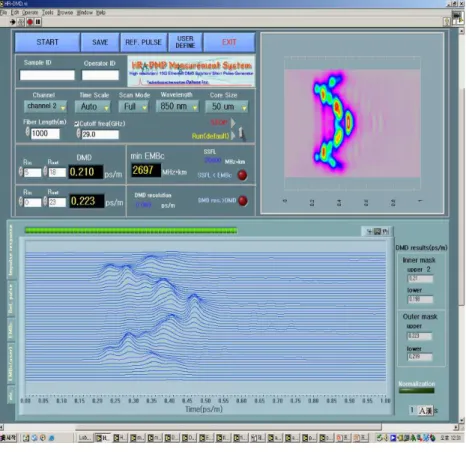Click the red Abort Execution icon

(x=30, y=22)
